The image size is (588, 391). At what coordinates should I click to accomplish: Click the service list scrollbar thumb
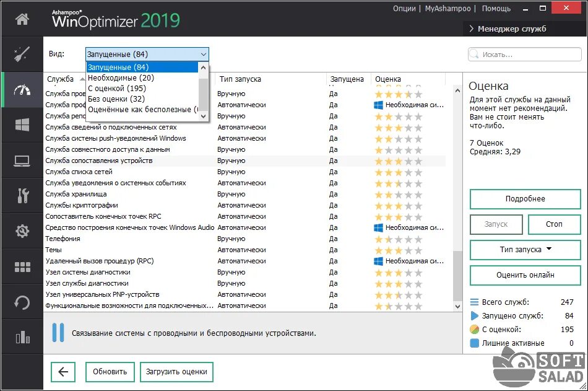(457, 275)
